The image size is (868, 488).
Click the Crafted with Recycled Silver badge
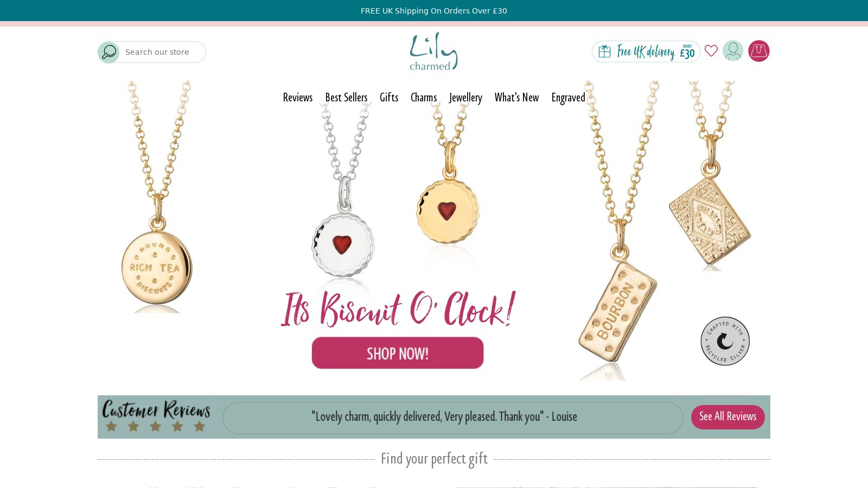point(725,341)
